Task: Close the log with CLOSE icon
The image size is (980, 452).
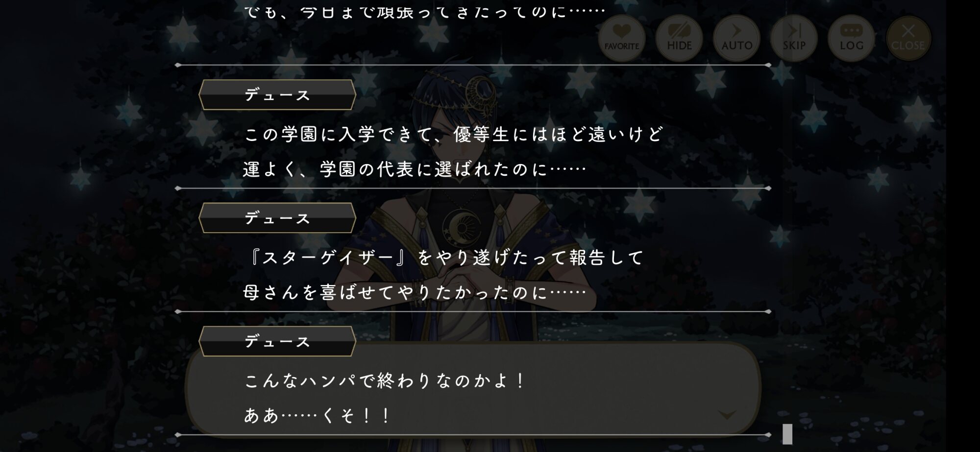Action: (908, 38)
